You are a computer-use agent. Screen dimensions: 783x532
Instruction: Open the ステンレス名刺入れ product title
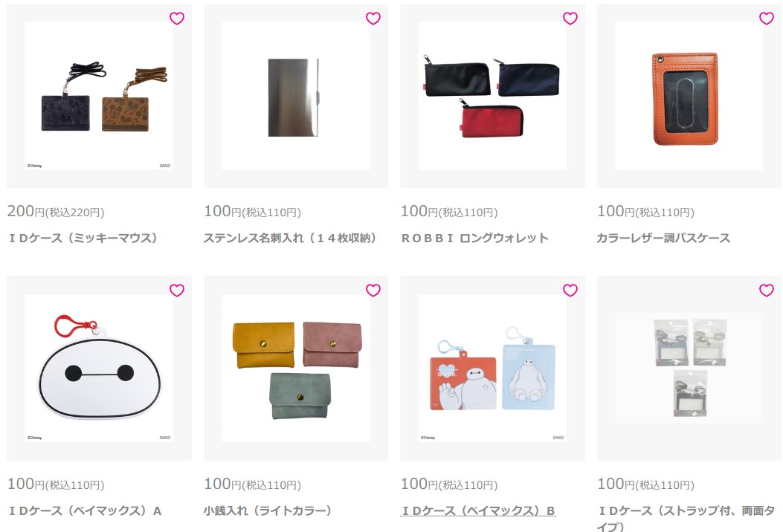point(290,238)
